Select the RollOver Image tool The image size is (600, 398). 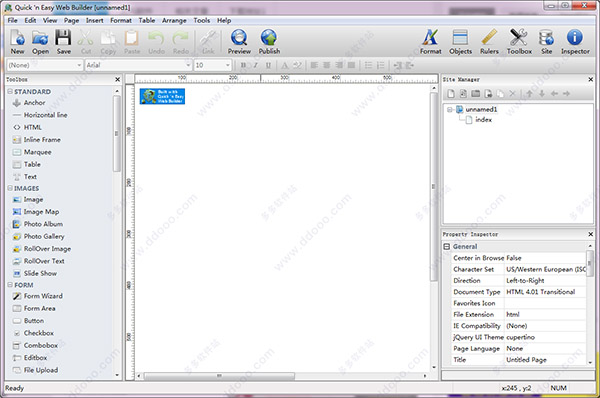pyautogui.click(x=42, y=249)
